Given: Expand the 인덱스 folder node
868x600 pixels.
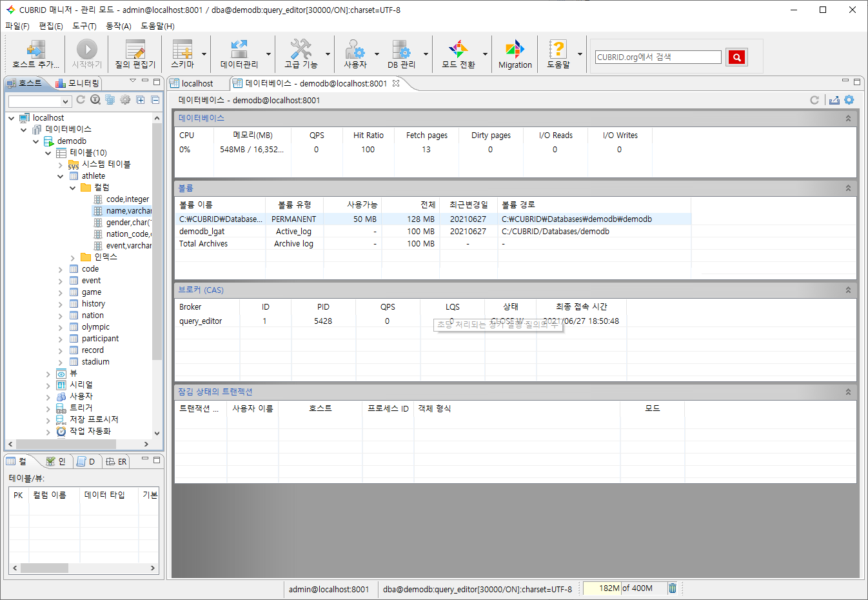Looking at the screenshot, I should [72, 257].
